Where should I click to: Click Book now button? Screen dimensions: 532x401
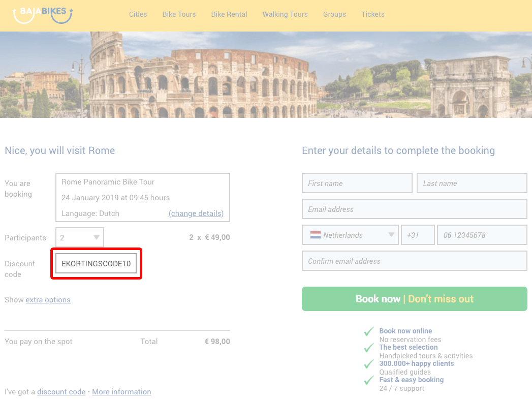pos(414,299)
